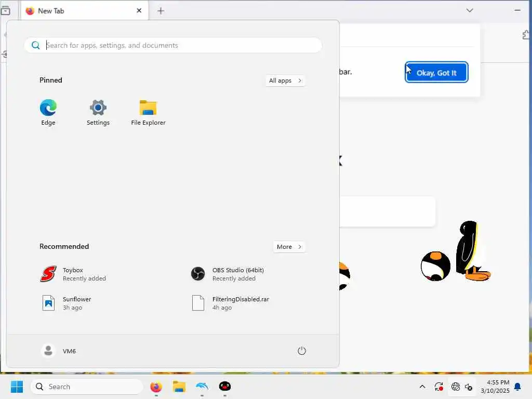Click the Windows Start button

(17, 387)
